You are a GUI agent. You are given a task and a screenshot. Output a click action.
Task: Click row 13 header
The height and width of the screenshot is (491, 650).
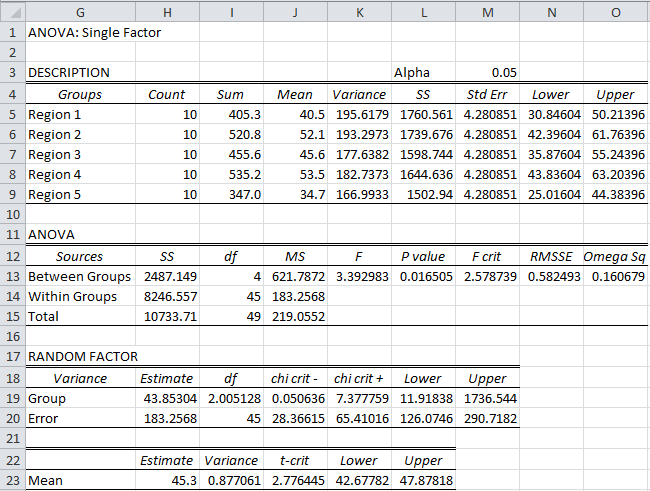coord(11,276)
